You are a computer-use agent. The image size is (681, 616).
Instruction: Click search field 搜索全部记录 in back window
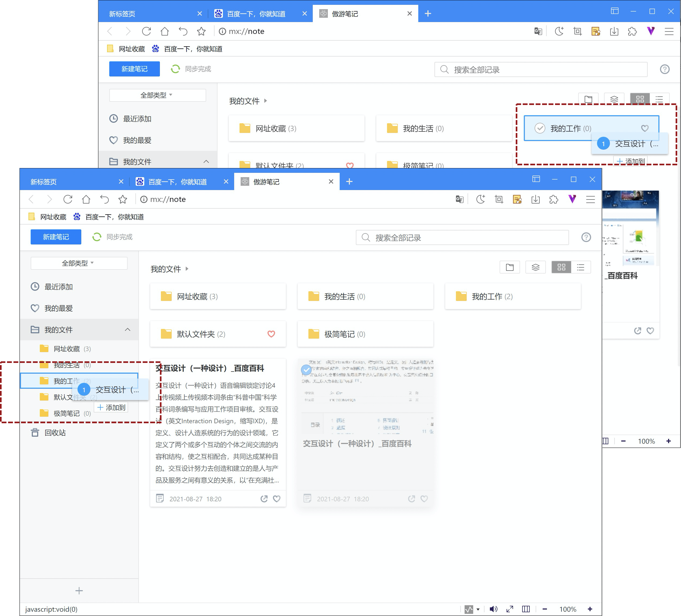[x=541, y=70]
